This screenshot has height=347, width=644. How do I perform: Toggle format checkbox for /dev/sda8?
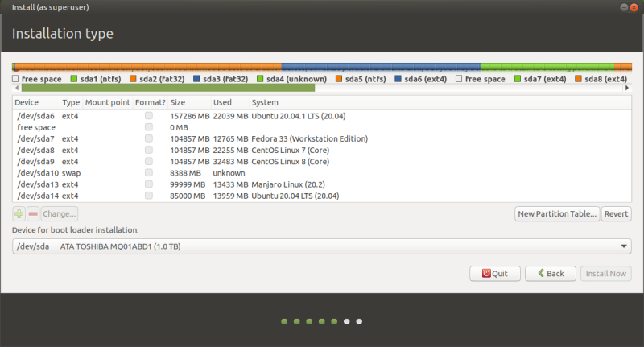[x=149, y=150]
